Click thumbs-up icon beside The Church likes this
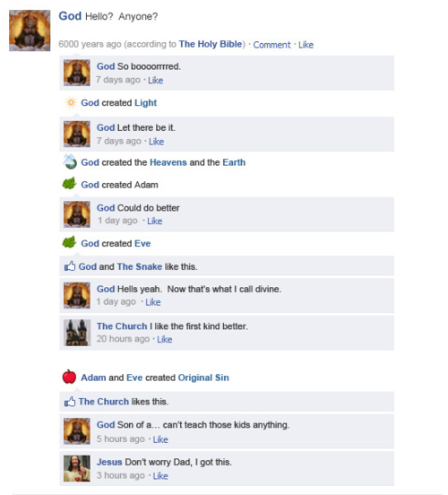Image resolution: width=448 pixels, height=495 pixels. (70, 402)
